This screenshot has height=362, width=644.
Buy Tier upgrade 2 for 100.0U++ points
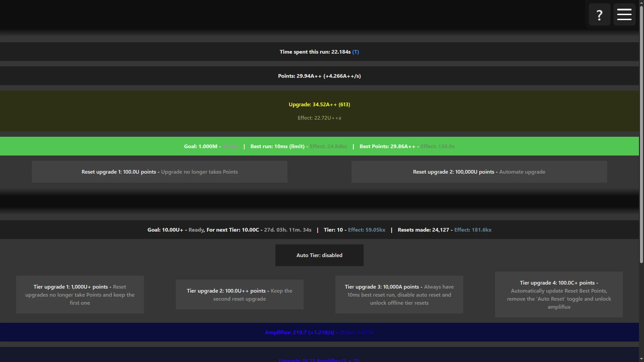[239, 295]
